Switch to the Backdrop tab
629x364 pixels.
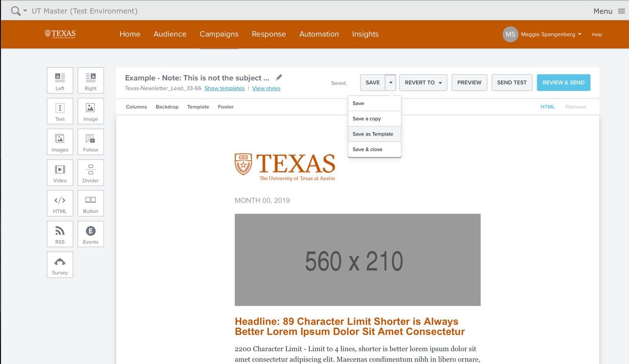click(x=167, y=107)
